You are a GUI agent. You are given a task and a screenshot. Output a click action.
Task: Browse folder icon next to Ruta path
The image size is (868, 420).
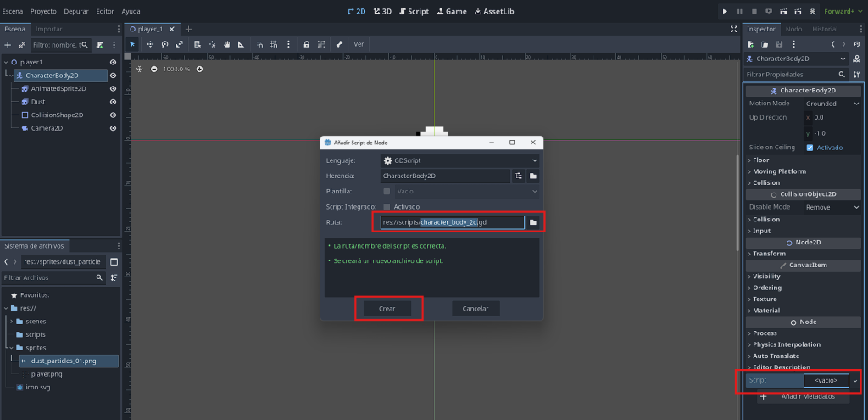pos(533,222)
